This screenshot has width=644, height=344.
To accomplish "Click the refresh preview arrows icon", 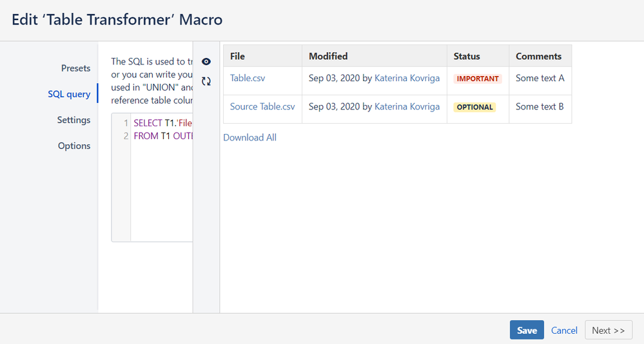I will (x=206, y=82).
